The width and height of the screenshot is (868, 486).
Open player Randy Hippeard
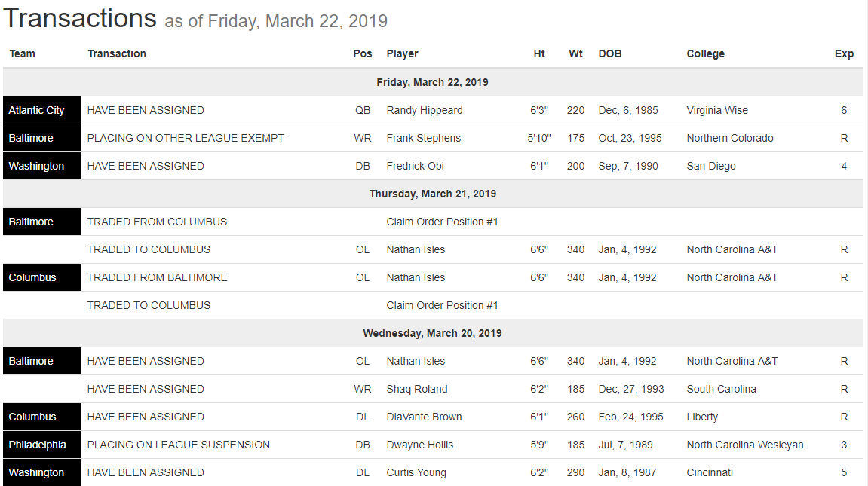pos(425,110)
